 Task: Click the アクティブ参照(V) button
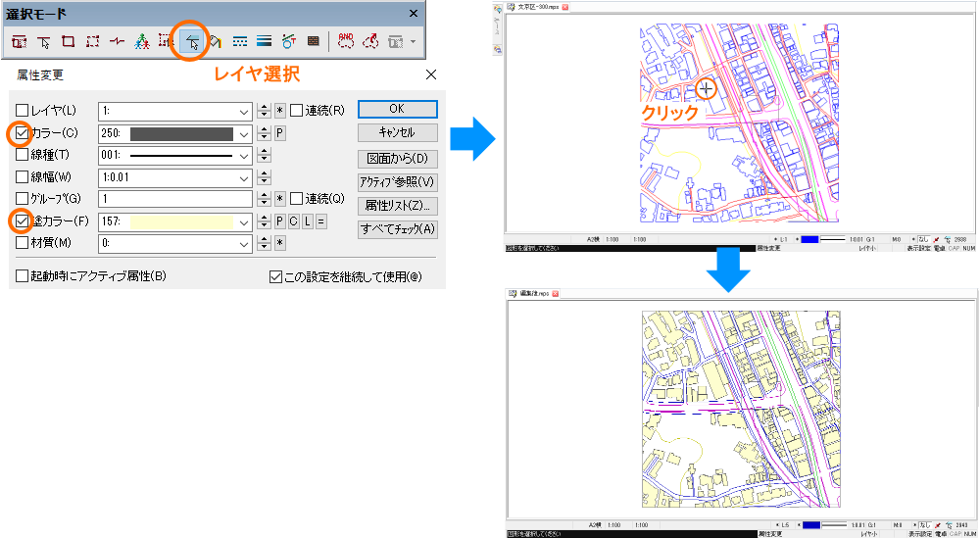tap(398, 182)
